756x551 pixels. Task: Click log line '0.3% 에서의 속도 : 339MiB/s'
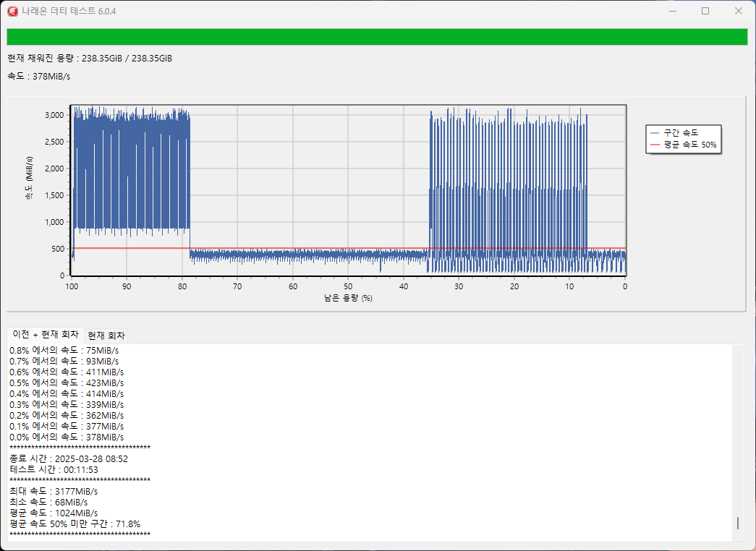click(x=67, y=404)
